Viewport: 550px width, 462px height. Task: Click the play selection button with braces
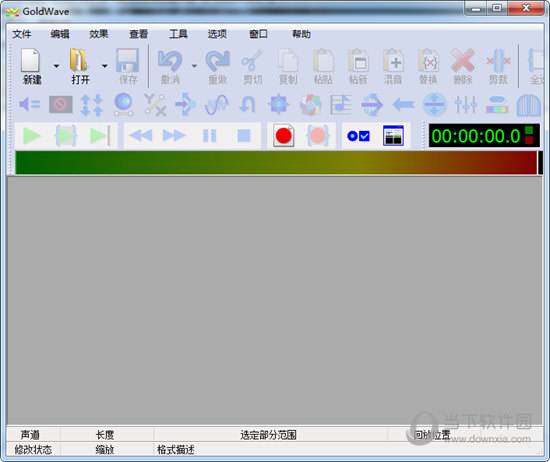(x=66, y=136)
